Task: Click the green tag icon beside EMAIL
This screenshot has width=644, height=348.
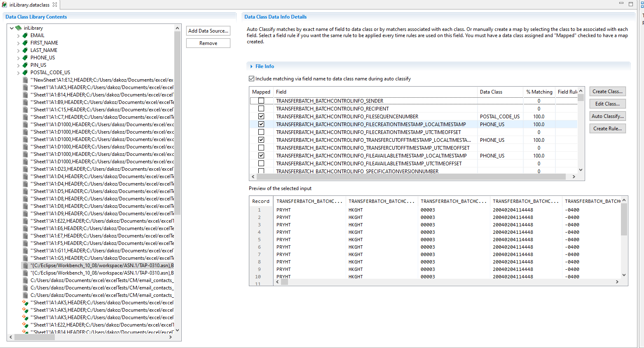Action: [25, 35]
